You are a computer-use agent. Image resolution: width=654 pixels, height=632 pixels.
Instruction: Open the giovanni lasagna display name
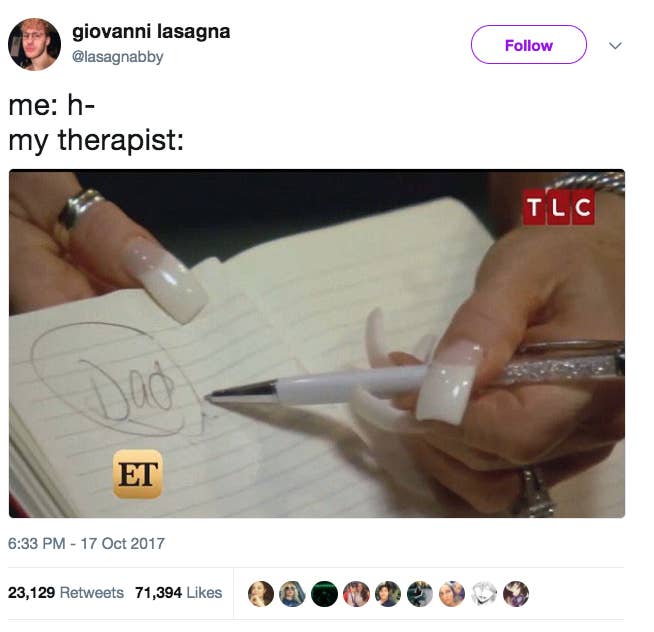tap(151, 32)
